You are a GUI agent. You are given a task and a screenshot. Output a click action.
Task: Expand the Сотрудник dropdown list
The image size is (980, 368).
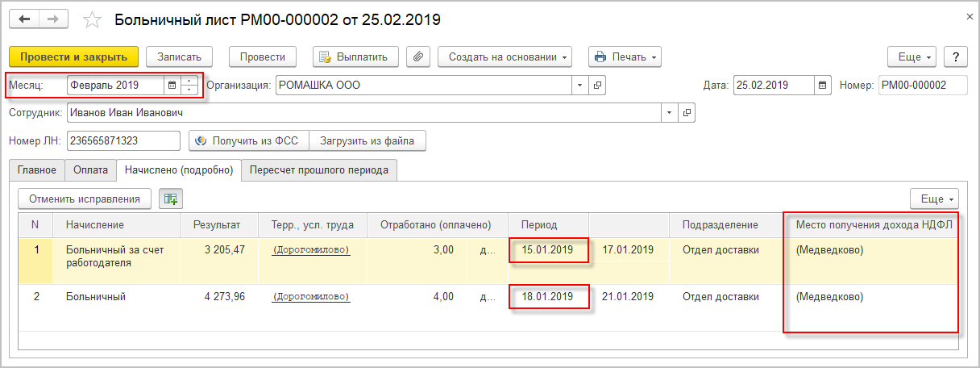click(669, 113)
